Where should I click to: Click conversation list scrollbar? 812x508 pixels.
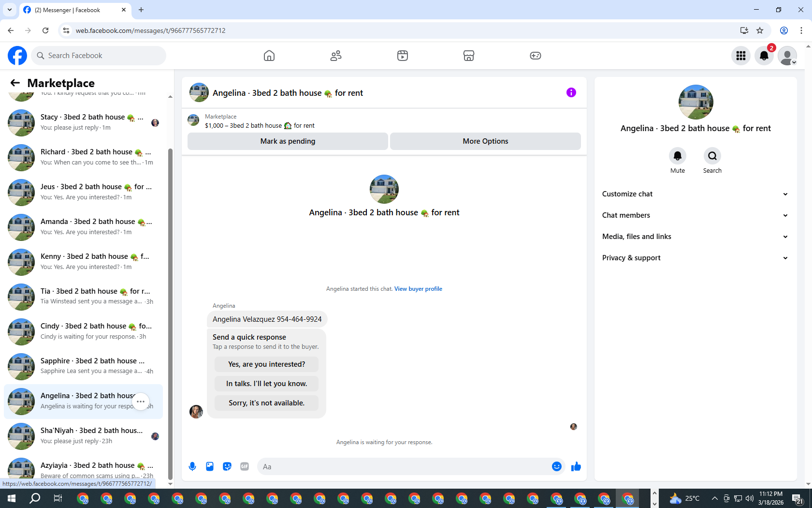[x=170, y=314]
